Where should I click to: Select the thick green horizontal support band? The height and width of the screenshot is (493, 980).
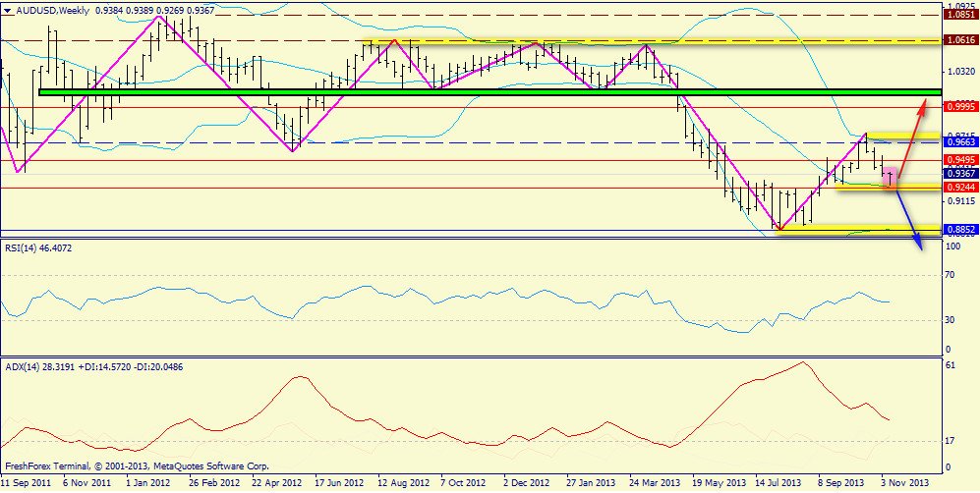(490, 92)
